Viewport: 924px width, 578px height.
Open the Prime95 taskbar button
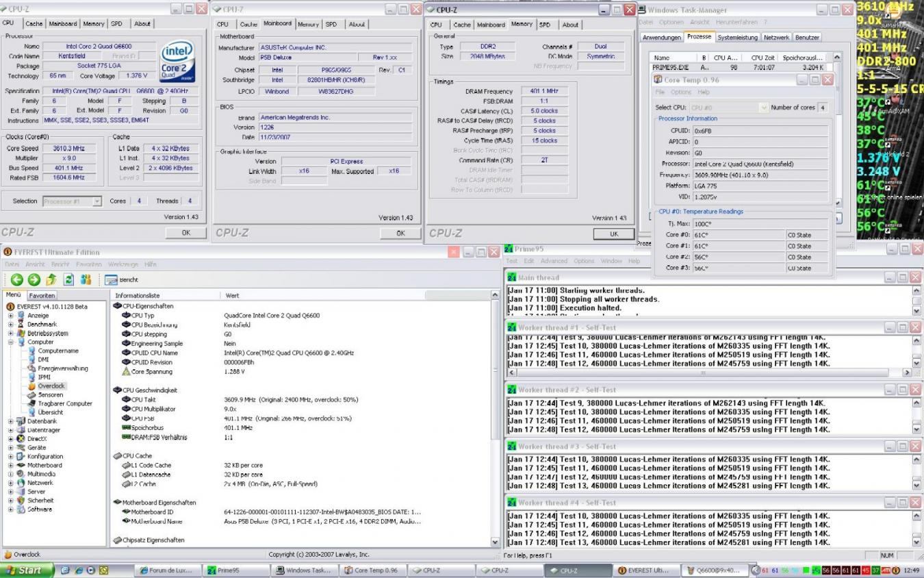(238, 570)
